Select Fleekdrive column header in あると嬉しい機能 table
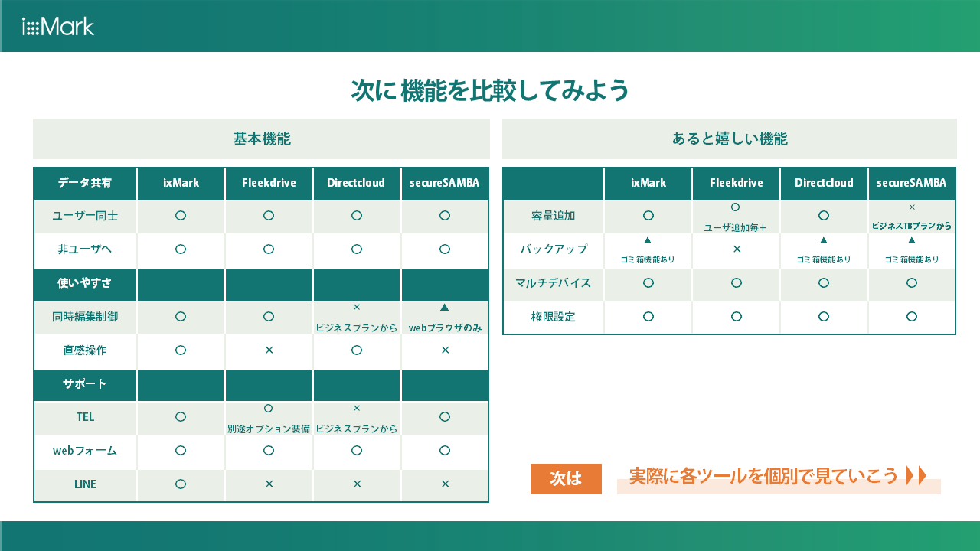980x551 pixels. 737,183
